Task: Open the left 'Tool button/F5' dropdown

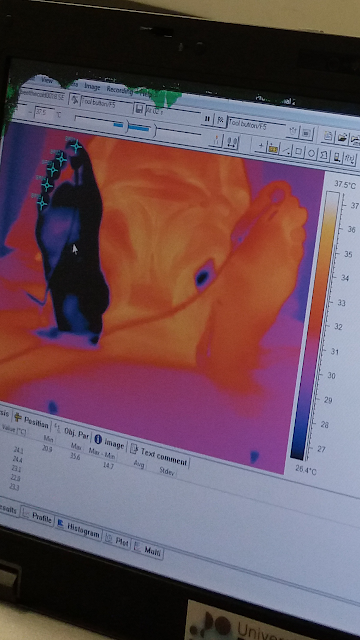Action: tap(107, 104)
